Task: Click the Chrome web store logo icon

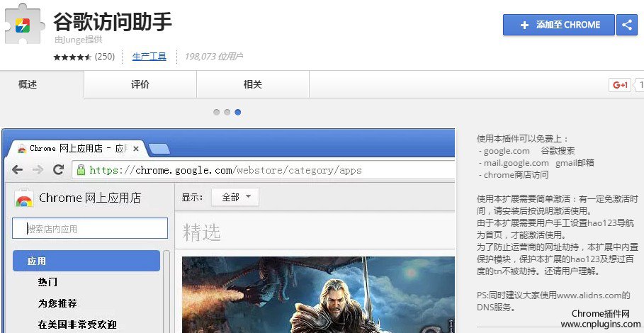Action: 24,198
